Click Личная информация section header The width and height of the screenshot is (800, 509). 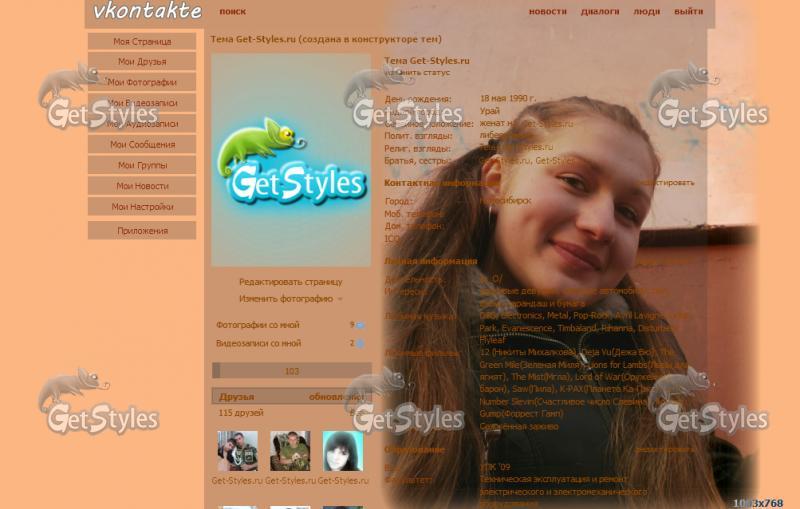(x=431, y=261)
